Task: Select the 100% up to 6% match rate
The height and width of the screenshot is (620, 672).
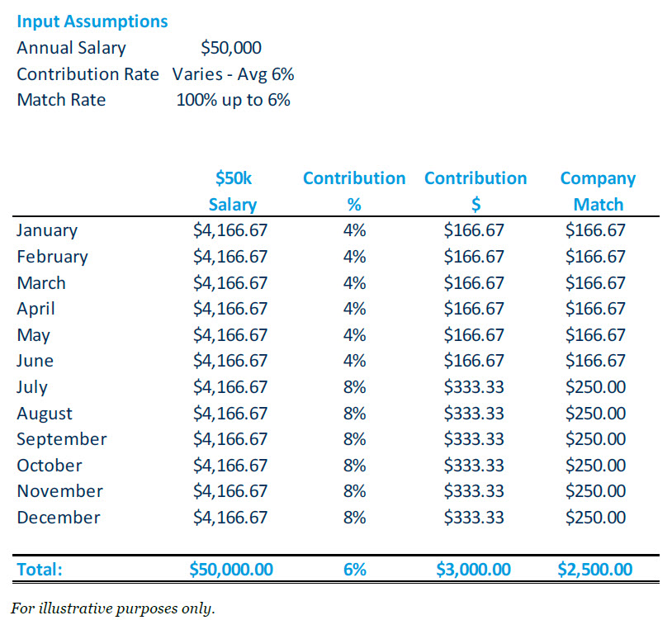Action: [234, 101]
